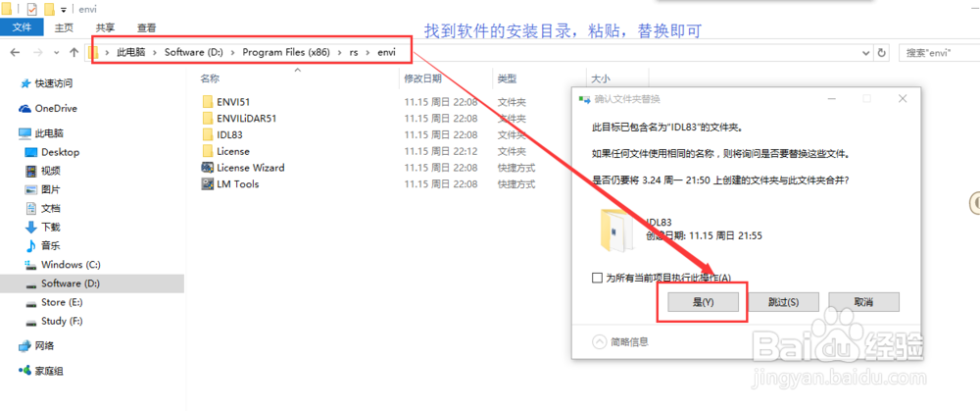The image size is (980, 411).
Task: Click 此电脑 in the address breadcrumb
Action: click(130, 53)
